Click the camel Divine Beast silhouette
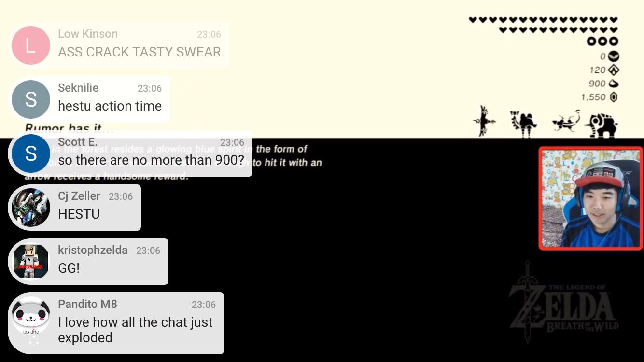644x362 pixels. tap(523, 124)
